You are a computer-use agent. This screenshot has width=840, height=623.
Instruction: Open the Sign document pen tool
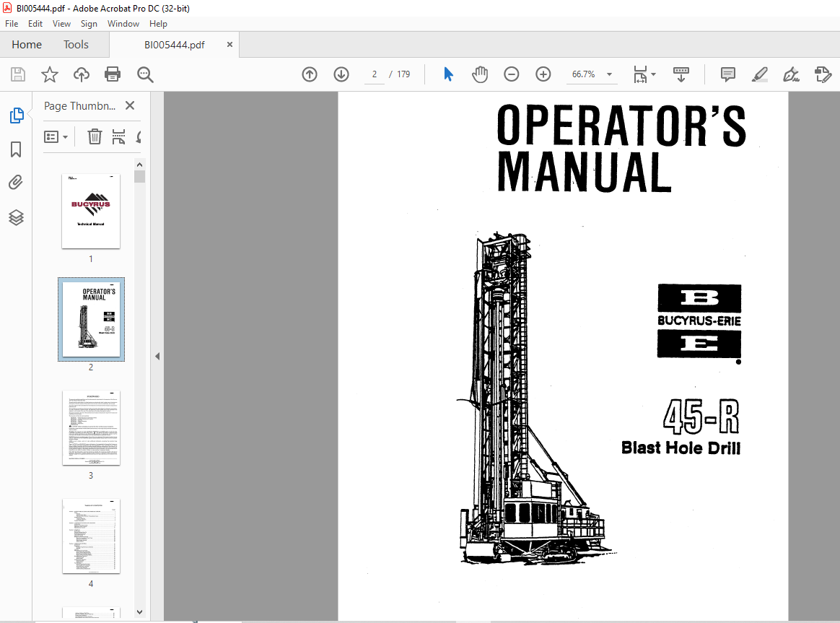tap(791, 74)
